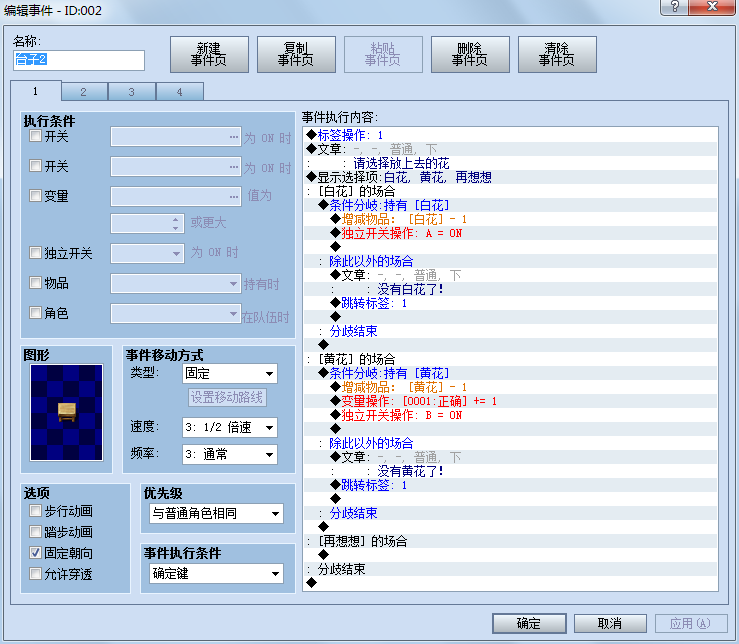
Task: Confirm with the 确定 button
Action: [529, 623]
